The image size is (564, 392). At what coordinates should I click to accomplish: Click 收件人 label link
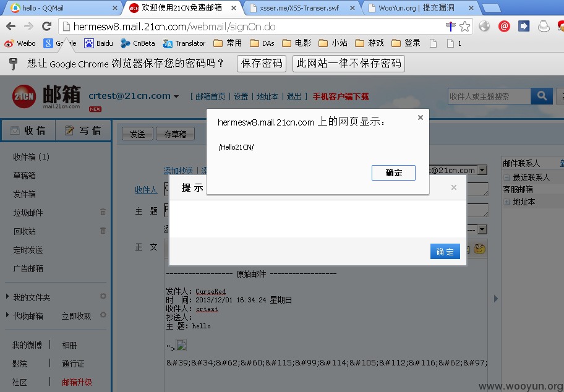tap(146, 190)
